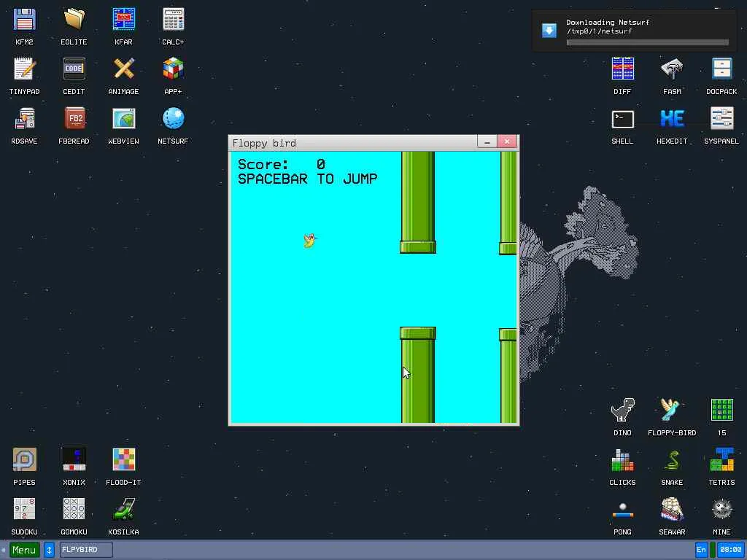Launch the SNAKE game icon
This screenshot has width=747, height=560.
672,460
